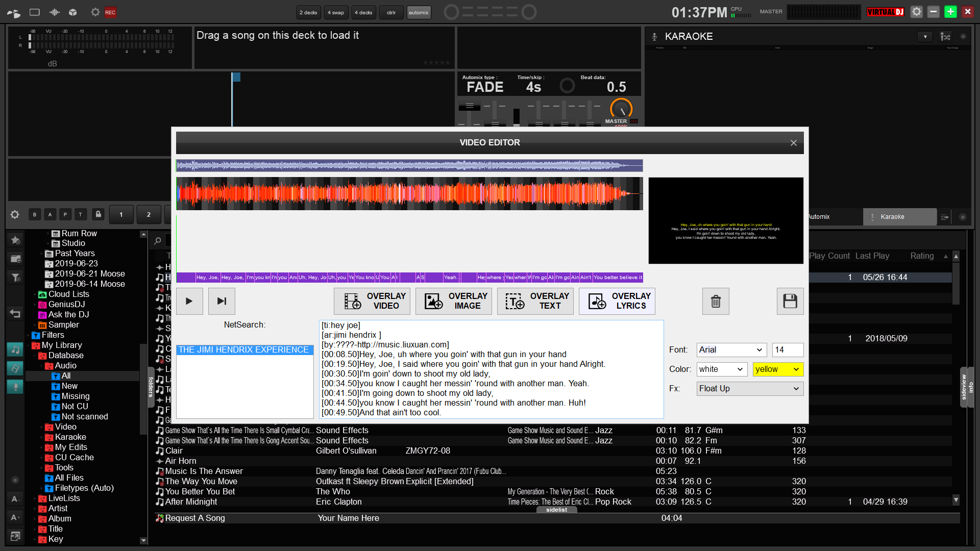Select the Overlay Lyrics tool
This screenshot has width=980, height=551.
pyautogui.click(x=617, y=301)
